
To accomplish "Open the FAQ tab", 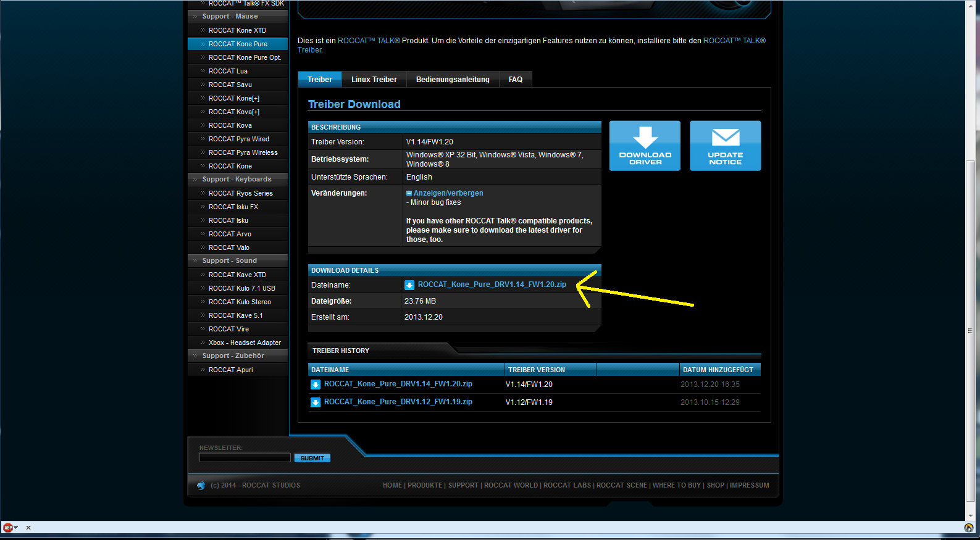I will click(516, 80).
